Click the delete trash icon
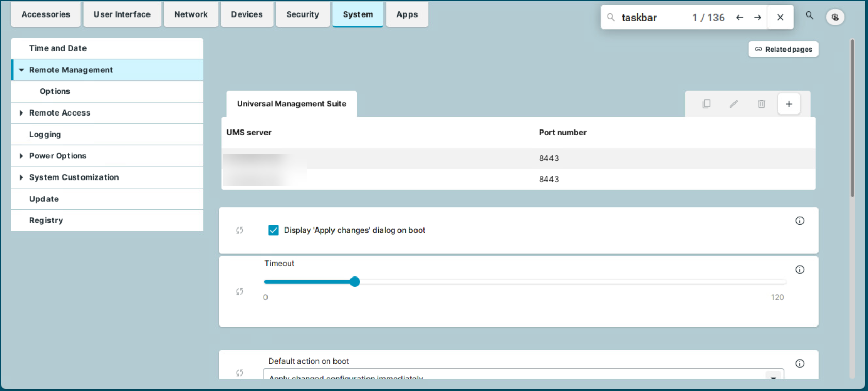 [761, 104]
